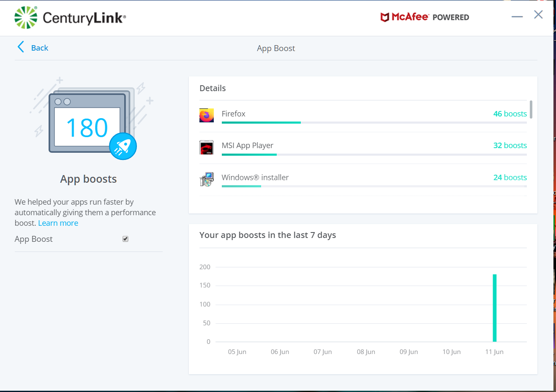Disable the App Boost checkbox

tap(125, 239)
